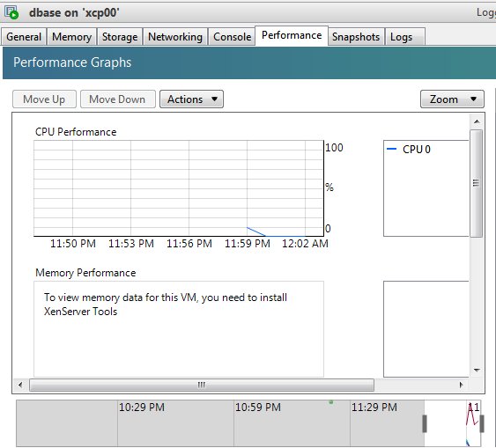Click the horizontal scrollbar left arrow
Image resolution: width=496 pixels, height=448 pixels.
tap(20, 385)
